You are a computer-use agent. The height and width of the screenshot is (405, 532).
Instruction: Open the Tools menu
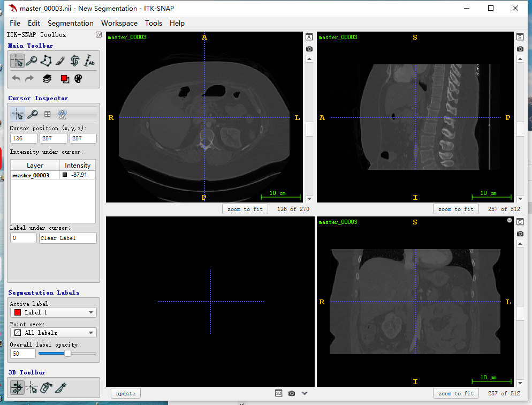(x=154, y=23)
